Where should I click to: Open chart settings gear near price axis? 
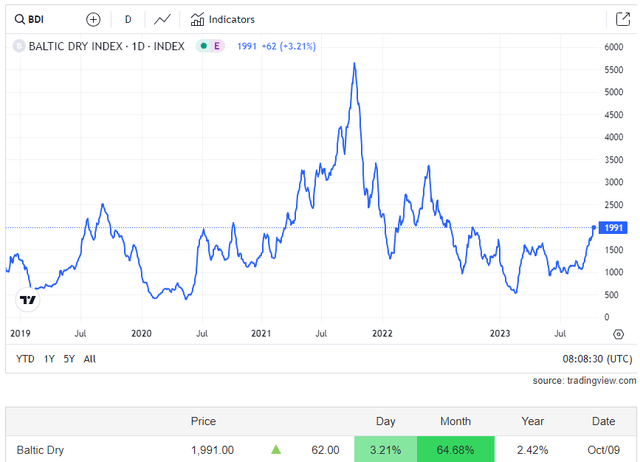click(x=618, y=334)
